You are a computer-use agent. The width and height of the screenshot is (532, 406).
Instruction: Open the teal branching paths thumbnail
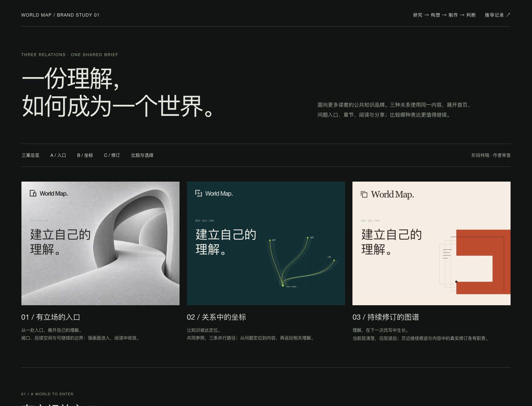point(266,243)
